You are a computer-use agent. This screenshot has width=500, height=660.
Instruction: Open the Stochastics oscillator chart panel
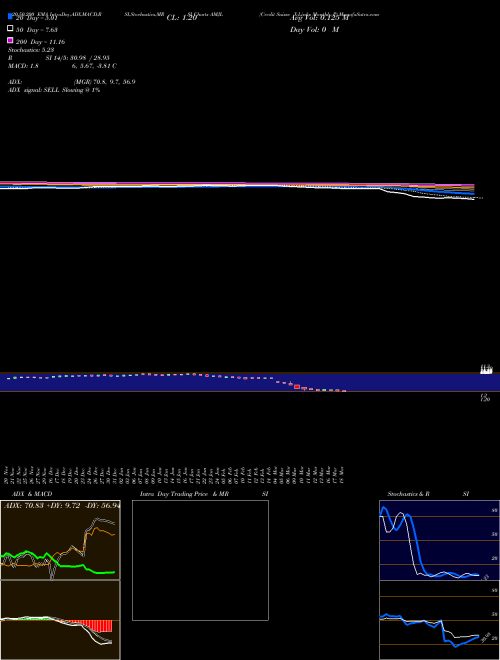(x=439, y=540)
